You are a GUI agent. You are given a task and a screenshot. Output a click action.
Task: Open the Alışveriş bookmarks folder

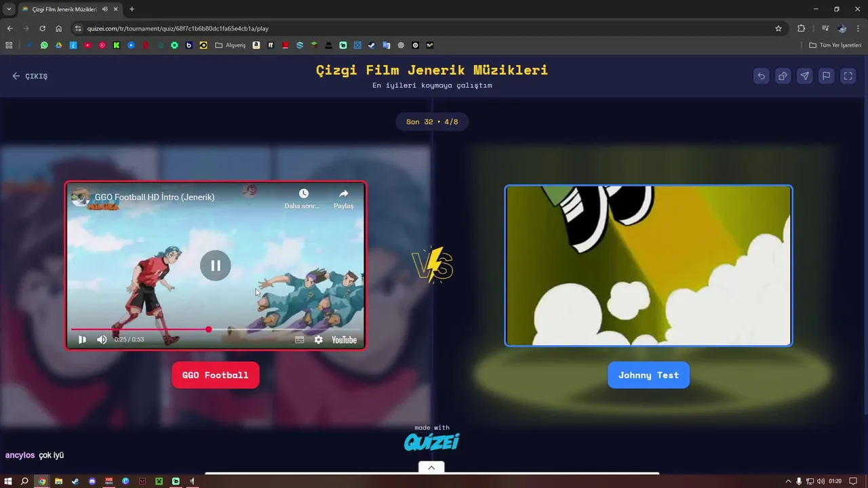231,45
